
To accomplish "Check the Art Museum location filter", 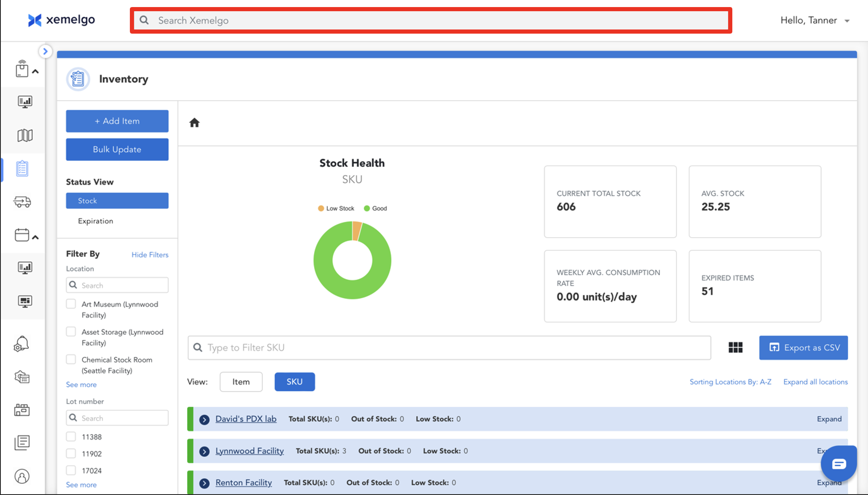I will pyautogui.click(x=71, y=304).
